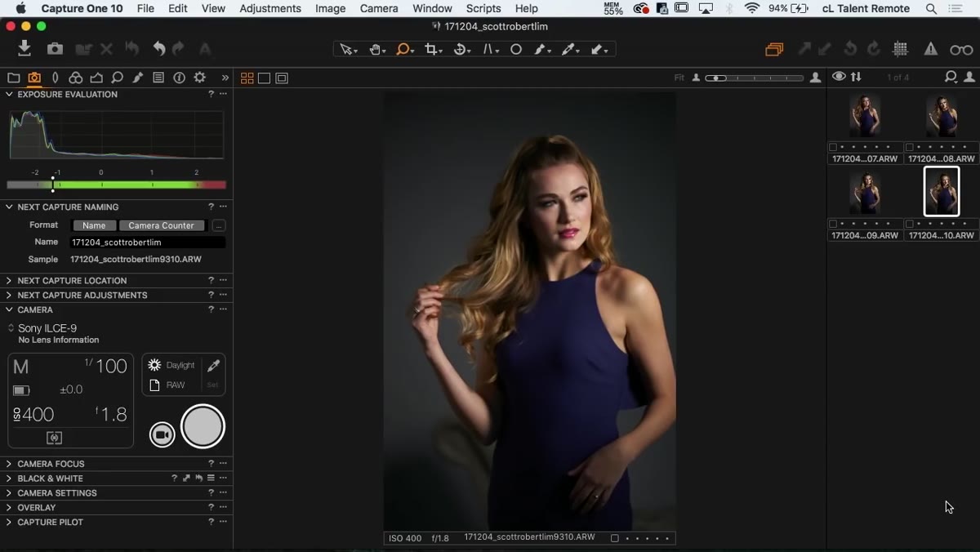Click the Undo arrow in the toolbar
Viewport: 980px width, 552px height.
click(159, 49)
